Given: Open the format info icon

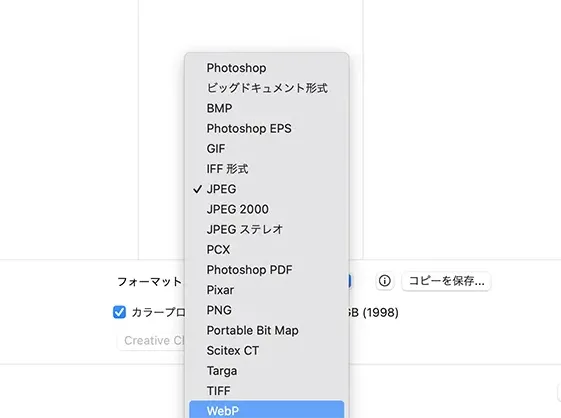Looking at the screenshot, I should 385,281.
